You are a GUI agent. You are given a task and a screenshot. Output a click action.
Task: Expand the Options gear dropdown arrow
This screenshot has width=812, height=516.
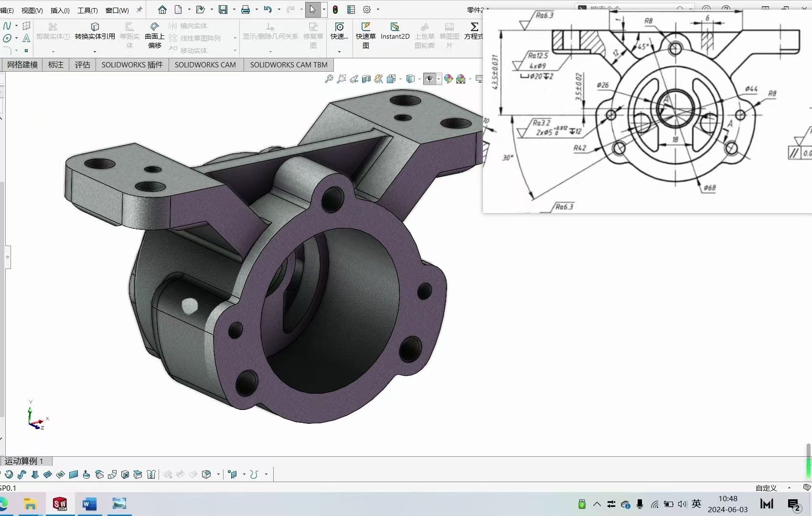click(378, 10)
